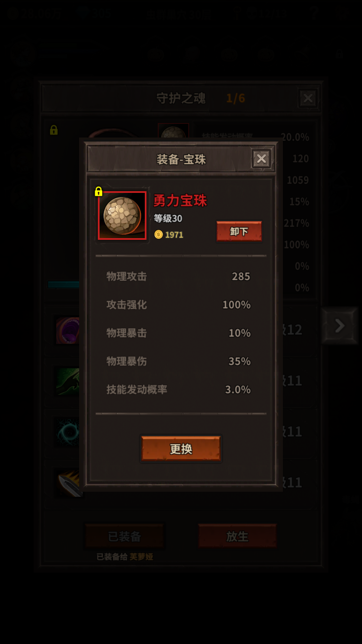
Task: Click the gold coin icon beside 1971
Action: click(x=159, y=234)
